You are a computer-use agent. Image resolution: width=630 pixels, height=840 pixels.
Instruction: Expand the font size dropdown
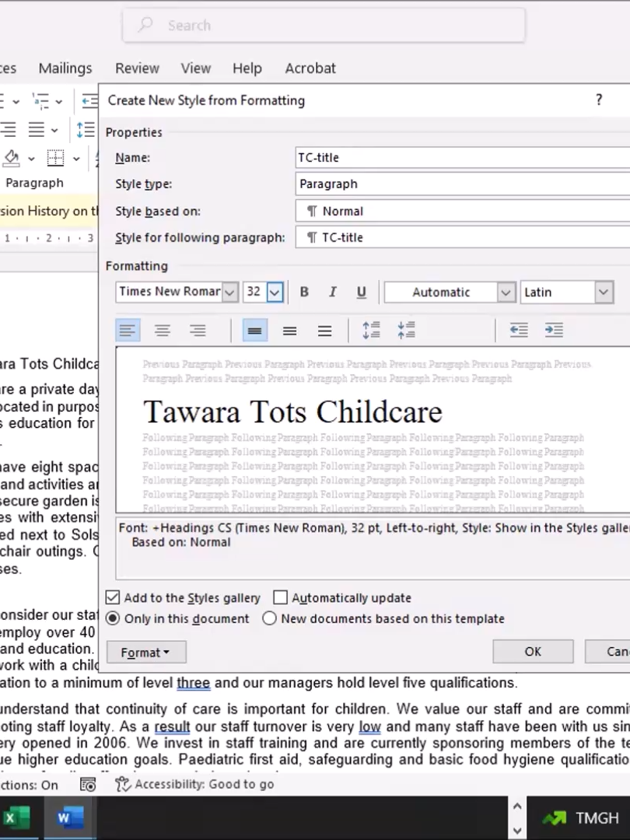(x=275, y=292)
